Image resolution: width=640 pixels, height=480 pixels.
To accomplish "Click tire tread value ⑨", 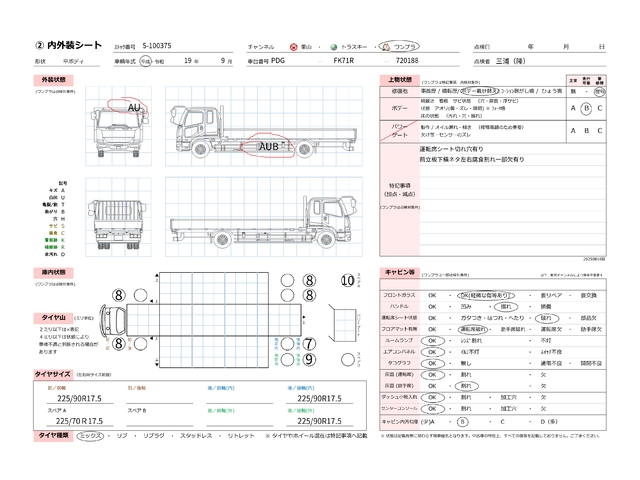I will point(309,360).
